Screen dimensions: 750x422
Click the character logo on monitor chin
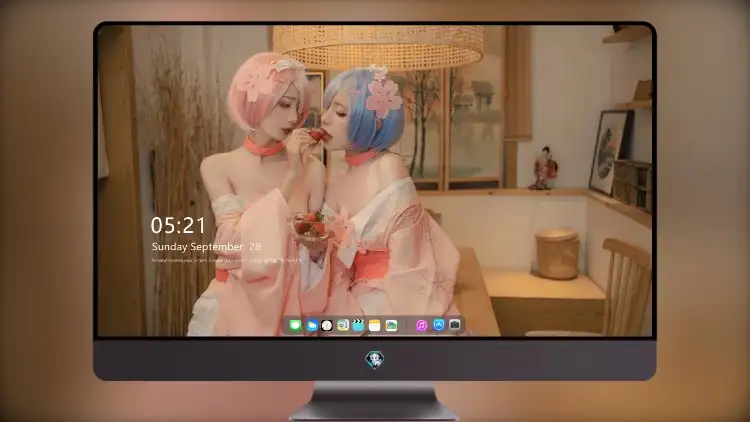(375, 359)
